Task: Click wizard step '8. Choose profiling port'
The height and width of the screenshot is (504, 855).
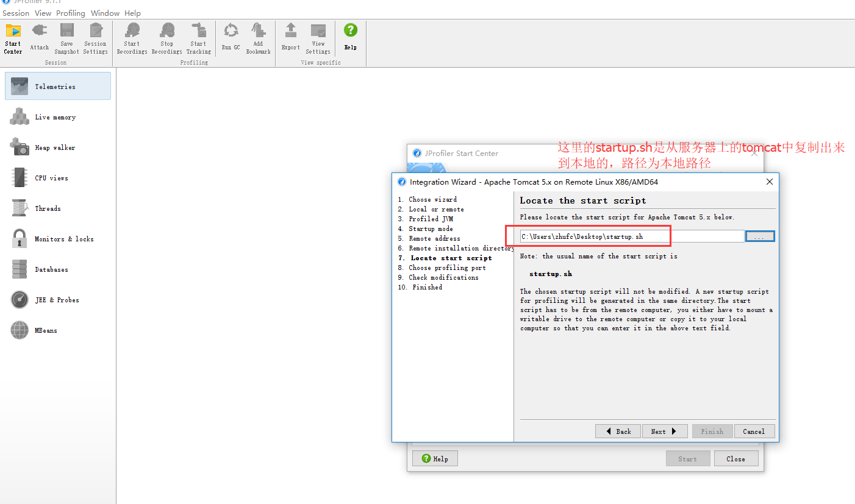Action: tap(442, 268)
